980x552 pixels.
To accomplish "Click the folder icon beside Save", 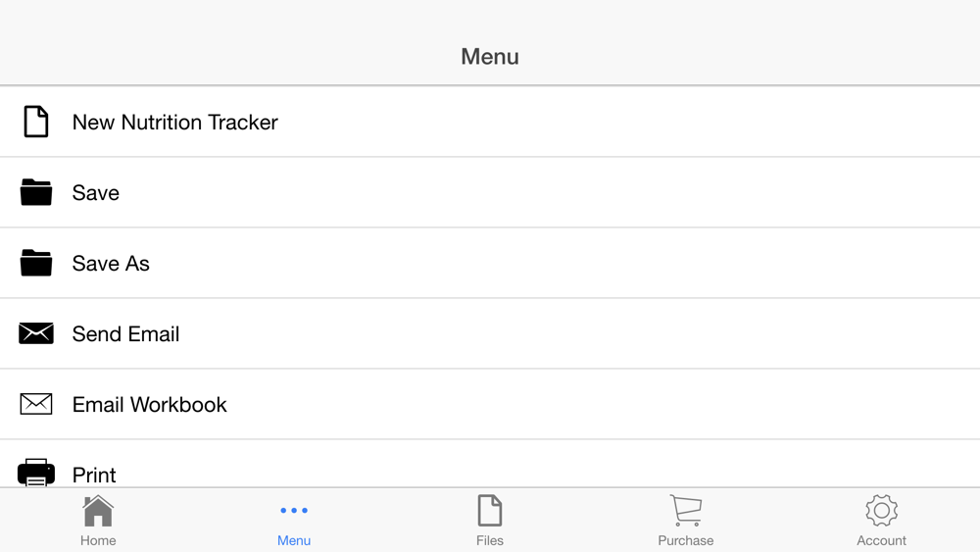I will (x=36, y=192).
